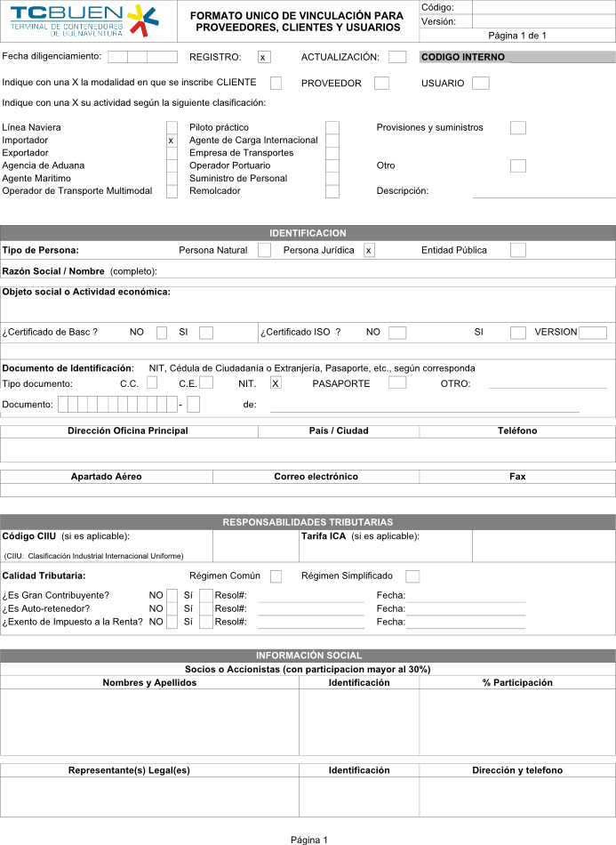Click the Descripción input line

click(543, 190)
